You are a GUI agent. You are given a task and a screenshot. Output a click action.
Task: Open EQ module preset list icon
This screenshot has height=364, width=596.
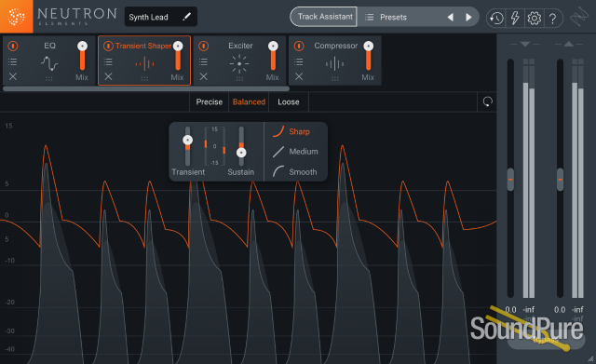tap(12, 61)
